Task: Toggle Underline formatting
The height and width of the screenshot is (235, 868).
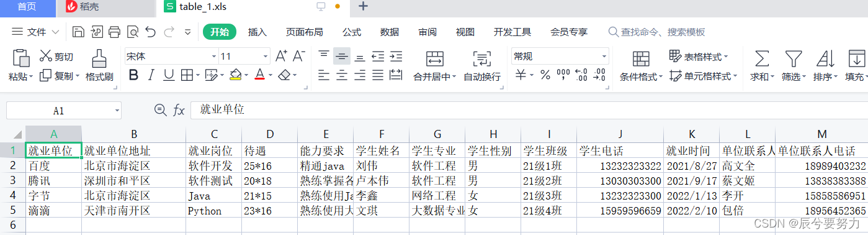Action: point(168,75)
